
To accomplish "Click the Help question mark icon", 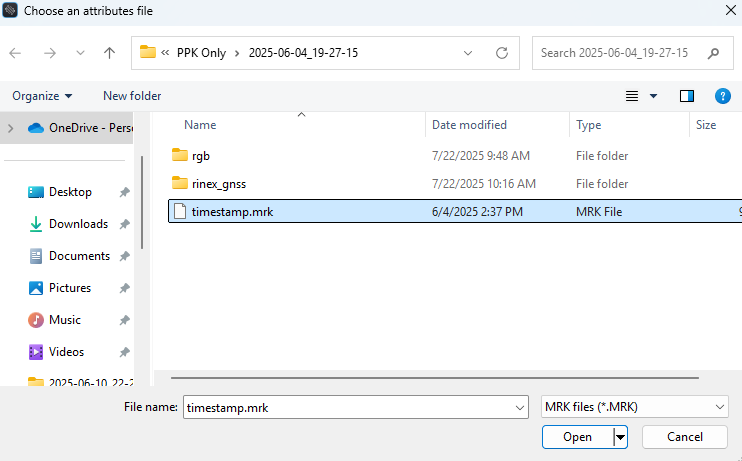I will pos(723,96).
